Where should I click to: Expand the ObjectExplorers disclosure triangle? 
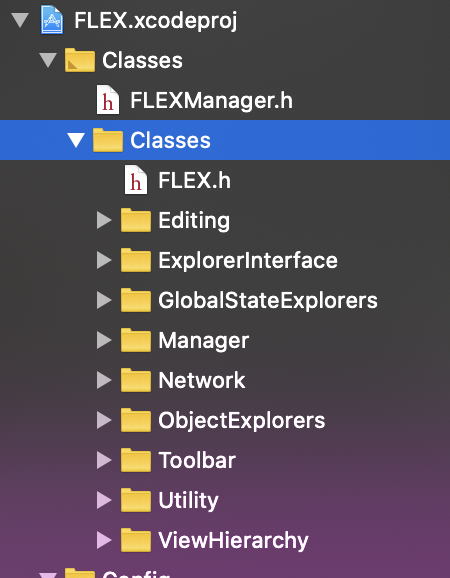[104, 420]
